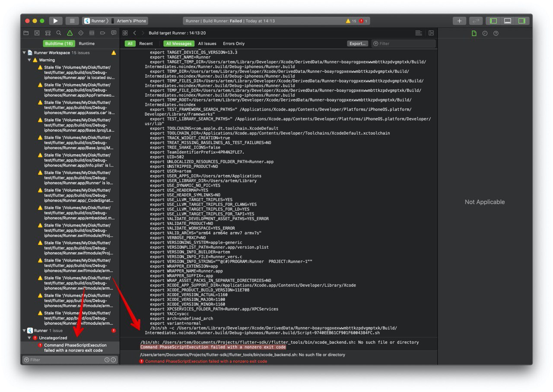Select the Errors Only filter tab
The width and height of the screenshot is (553, 392).
tap(234, 44)
